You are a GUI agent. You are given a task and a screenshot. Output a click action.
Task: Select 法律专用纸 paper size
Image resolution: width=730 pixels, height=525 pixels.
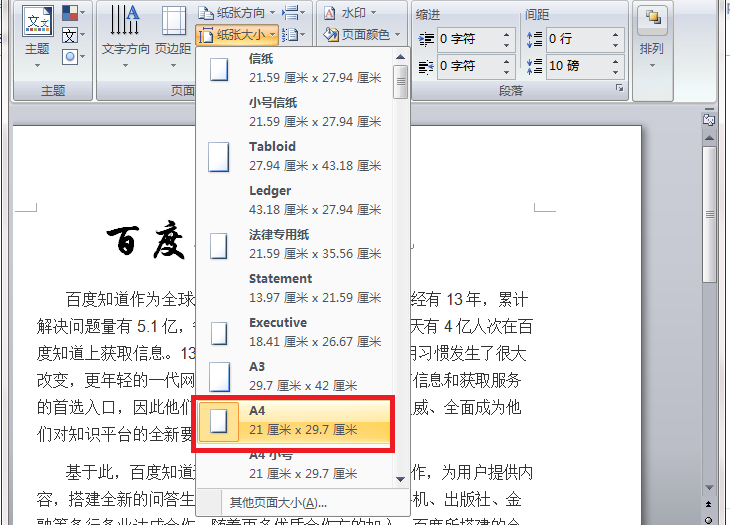click(295, 244)
